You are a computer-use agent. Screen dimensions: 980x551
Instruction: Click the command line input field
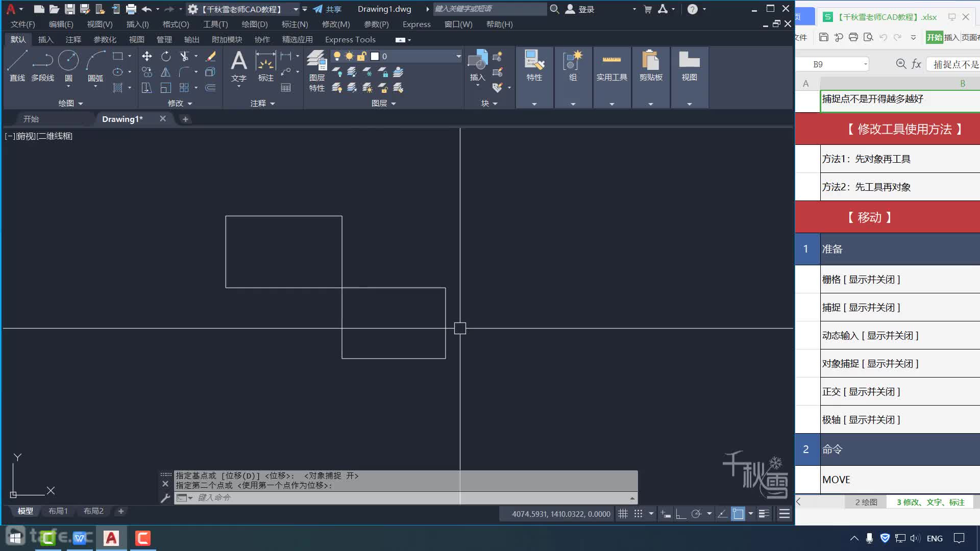point(406,497)
